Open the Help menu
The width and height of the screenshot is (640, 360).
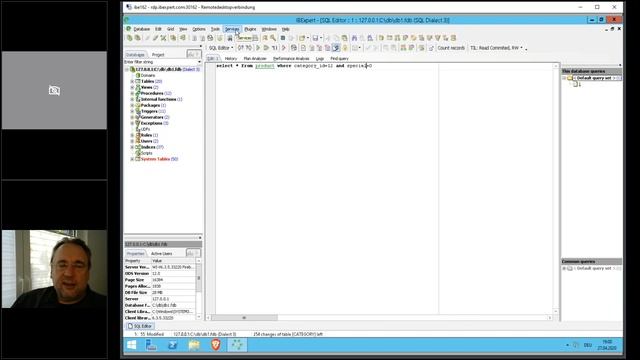pyautogui.click(x=286, y=29)
